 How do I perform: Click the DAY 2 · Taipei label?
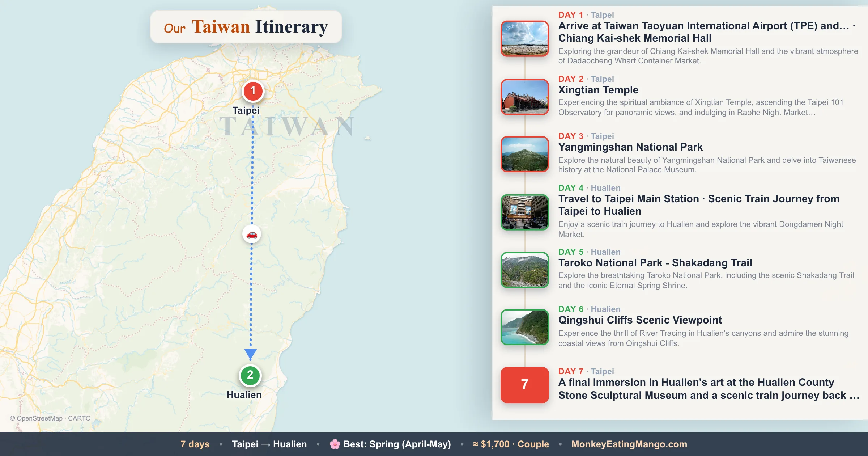point(586,79)
